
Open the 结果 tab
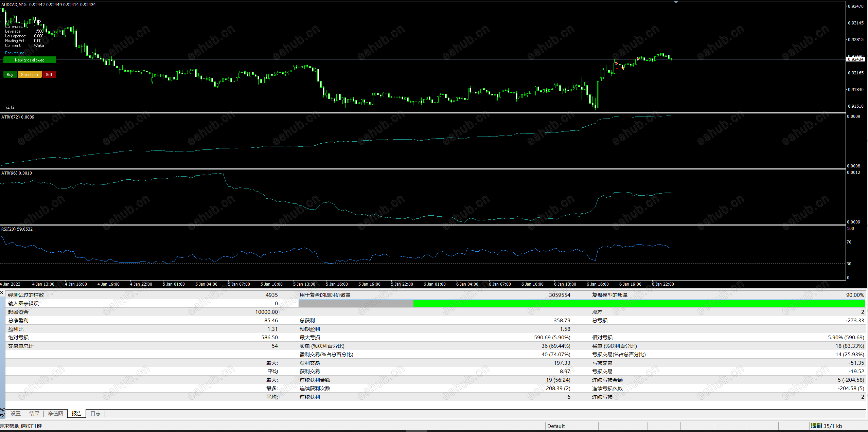[34, 414]
